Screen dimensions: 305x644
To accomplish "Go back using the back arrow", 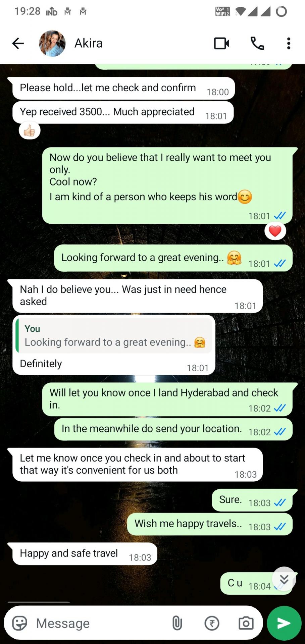I will click(18, 43).
